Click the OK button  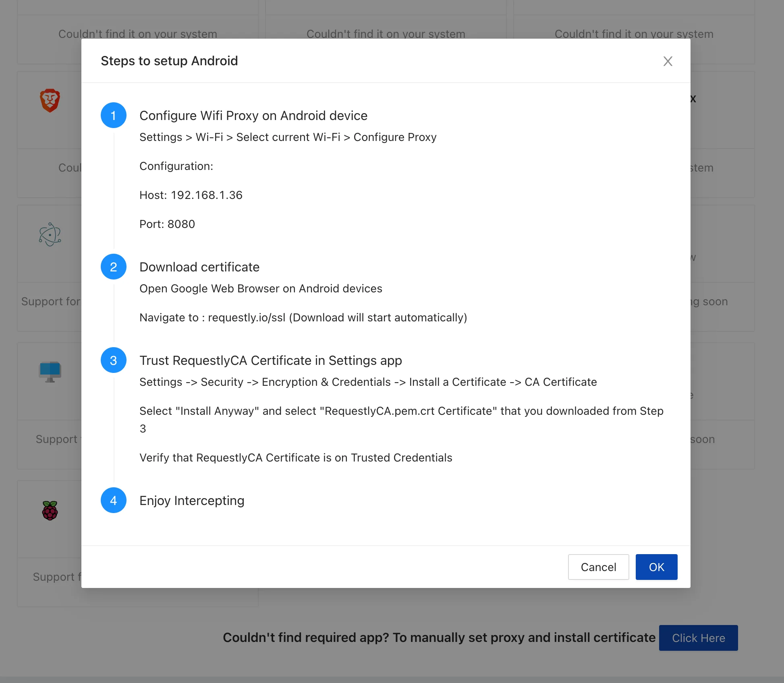click(656, 567)
